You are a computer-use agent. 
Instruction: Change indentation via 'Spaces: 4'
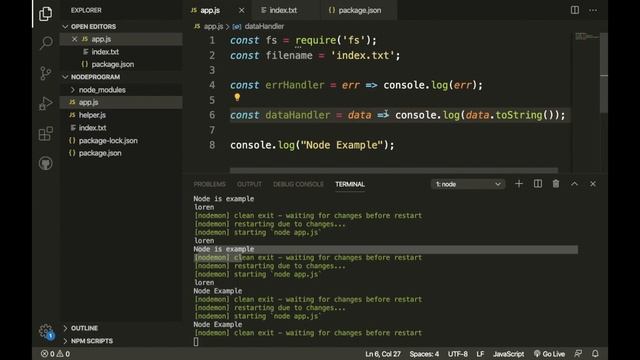(x=424, y=354)
